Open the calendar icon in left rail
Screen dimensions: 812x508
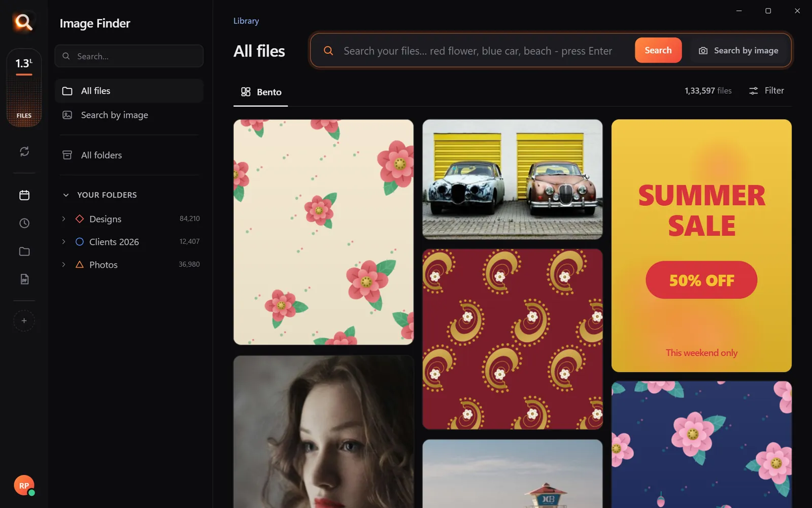point(24,195)
